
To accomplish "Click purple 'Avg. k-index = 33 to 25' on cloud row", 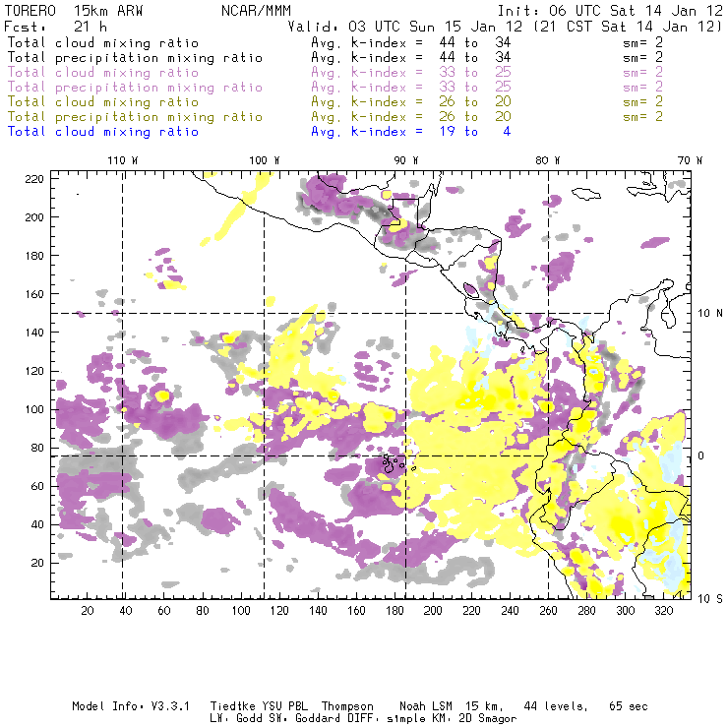I will coord(411,73).
